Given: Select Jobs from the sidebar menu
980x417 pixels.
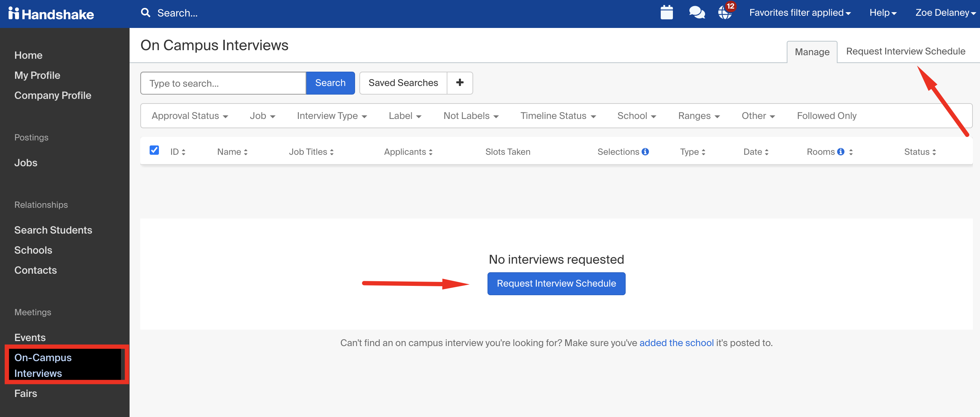Looking at the screenshot, I should point(25,162).
